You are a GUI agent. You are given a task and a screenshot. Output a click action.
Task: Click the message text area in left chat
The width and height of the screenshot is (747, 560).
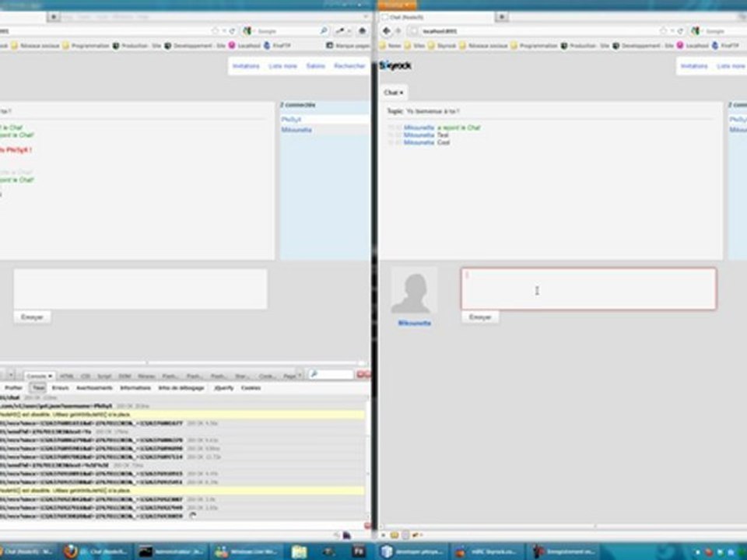141,289
